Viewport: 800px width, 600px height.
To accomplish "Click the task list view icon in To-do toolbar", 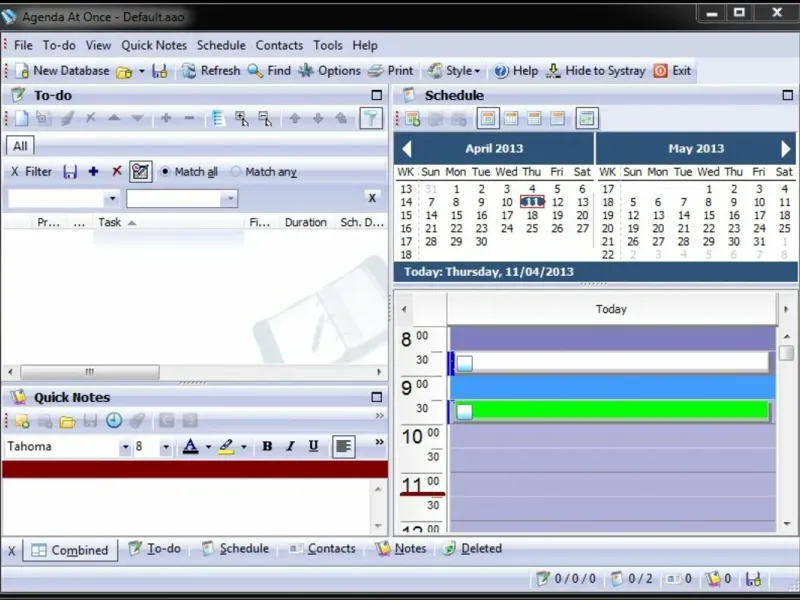I will pyautogui.click(x=218, y=118).
